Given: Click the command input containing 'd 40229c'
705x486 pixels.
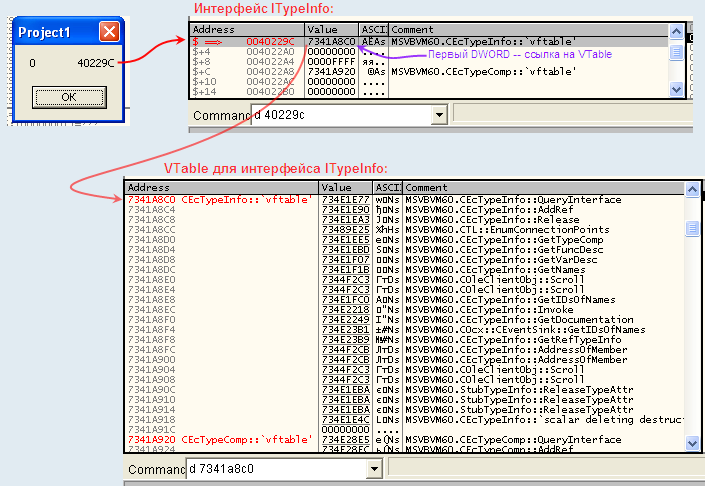Looking at the screenshot, I should coord(340,115).
